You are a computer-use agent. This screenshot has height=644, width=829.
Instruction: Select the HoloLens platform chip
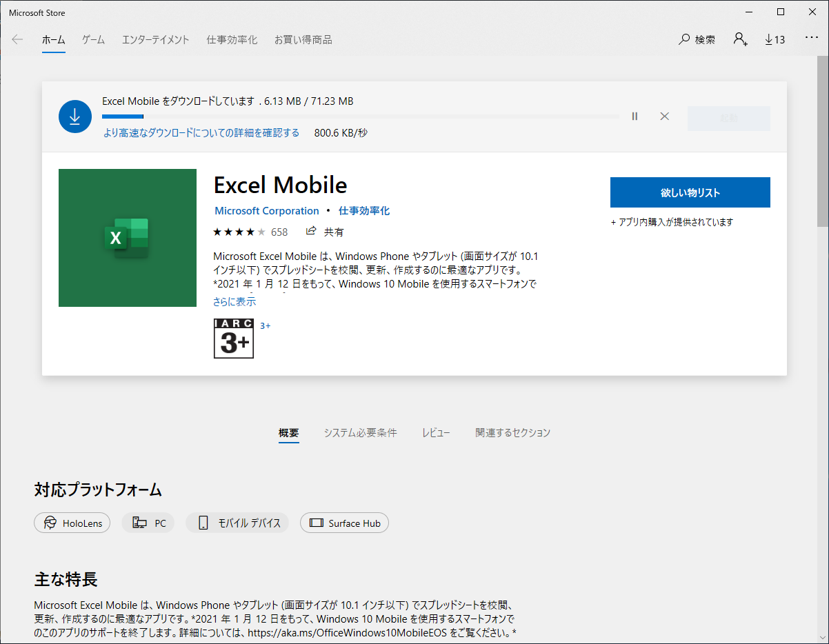coord(72,523)
